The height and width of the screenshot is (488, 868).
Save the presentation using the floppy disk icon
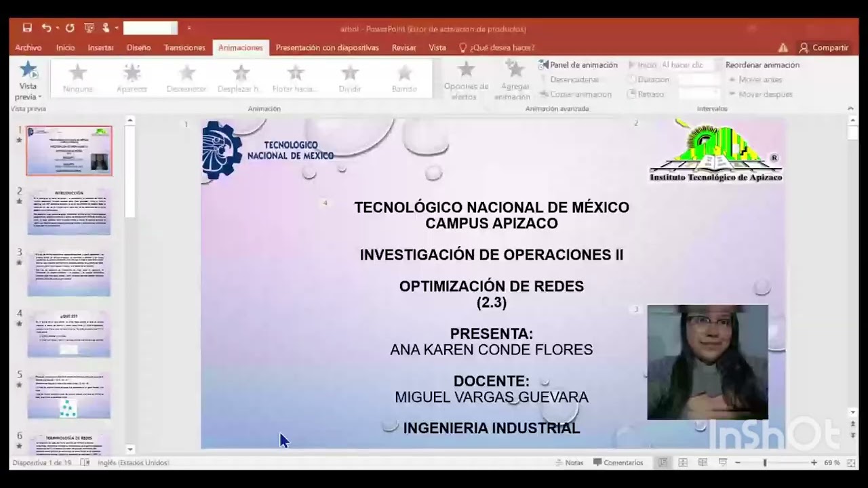pyautogui.click(x=27, y=28)
